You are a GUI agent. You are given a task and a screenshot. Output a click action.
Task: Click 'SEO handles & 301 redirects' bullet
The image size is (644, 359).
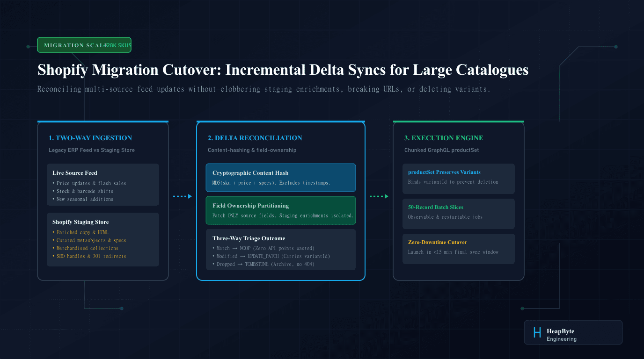pos(89,256)
